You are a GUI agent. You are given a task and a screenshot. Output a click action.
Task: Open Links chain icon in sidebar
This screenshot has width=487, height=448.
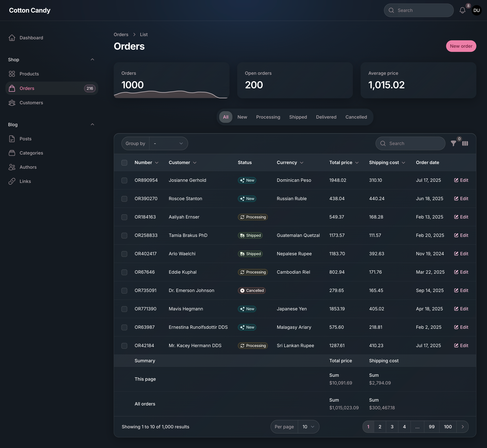12,181
